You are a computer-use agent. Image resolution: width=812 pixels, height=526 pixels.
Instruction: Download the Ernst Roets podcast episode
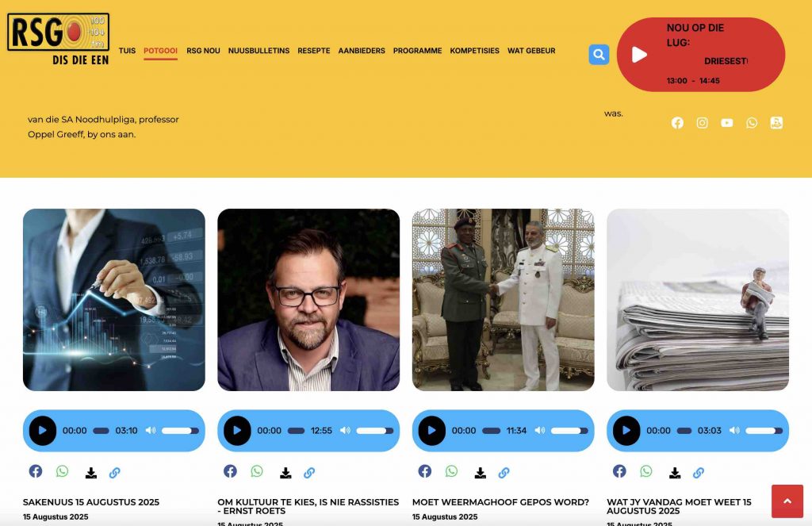(x=285, y=473)
